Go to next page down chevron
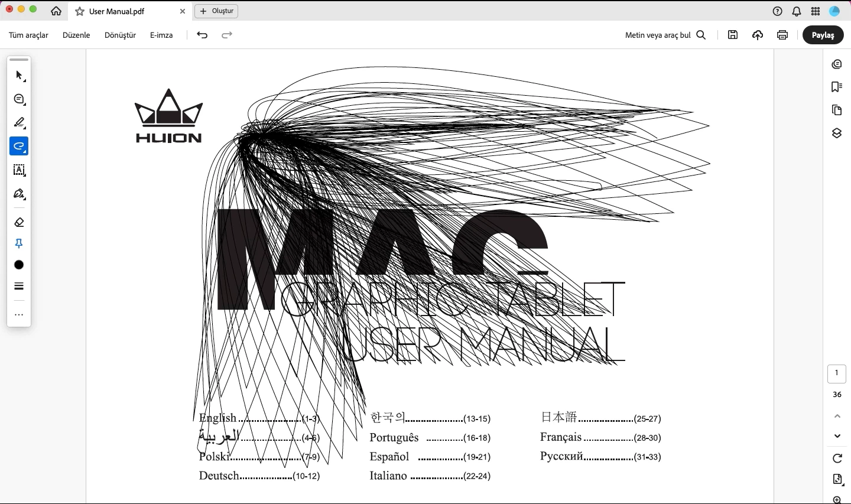851x504 pixels. [x=837, y=436]
